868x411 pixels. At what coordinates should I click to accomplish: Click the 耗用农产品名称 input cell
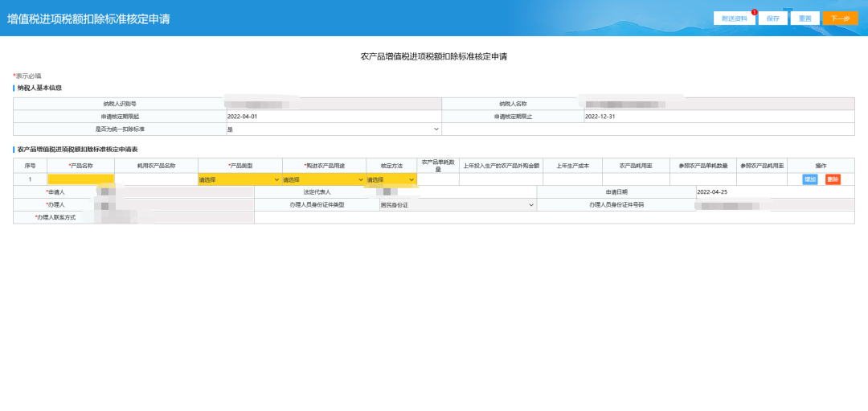coord(155,180)
